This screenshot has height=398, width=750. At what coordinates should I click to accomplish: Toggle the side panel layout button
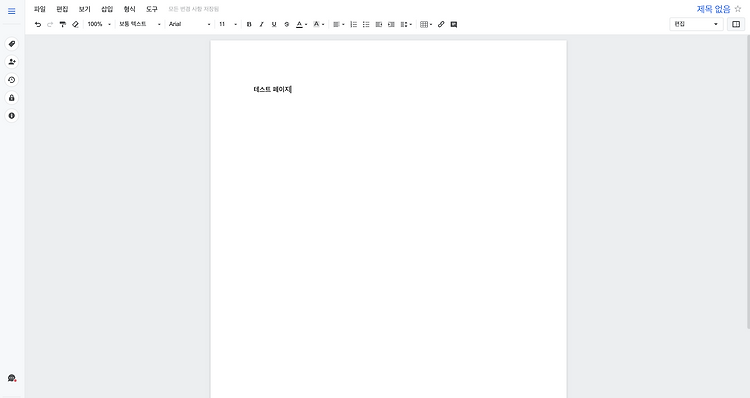coord(736,24)
